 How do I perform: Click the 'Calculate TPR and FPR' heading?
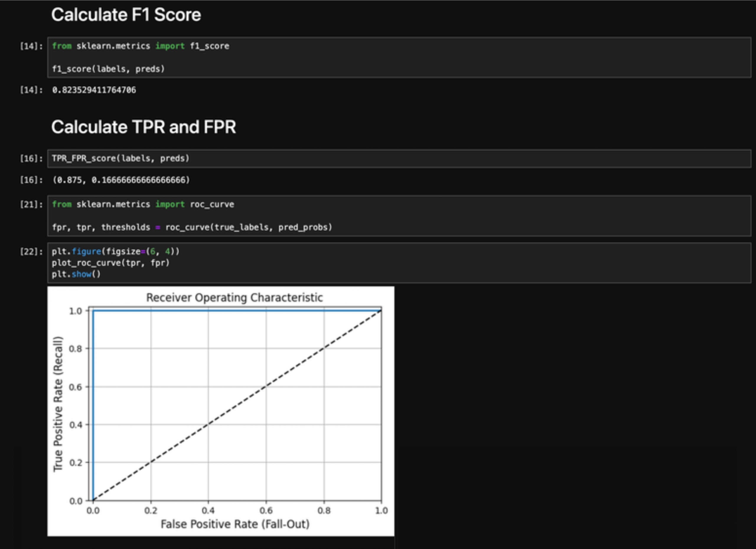point(143,127)
